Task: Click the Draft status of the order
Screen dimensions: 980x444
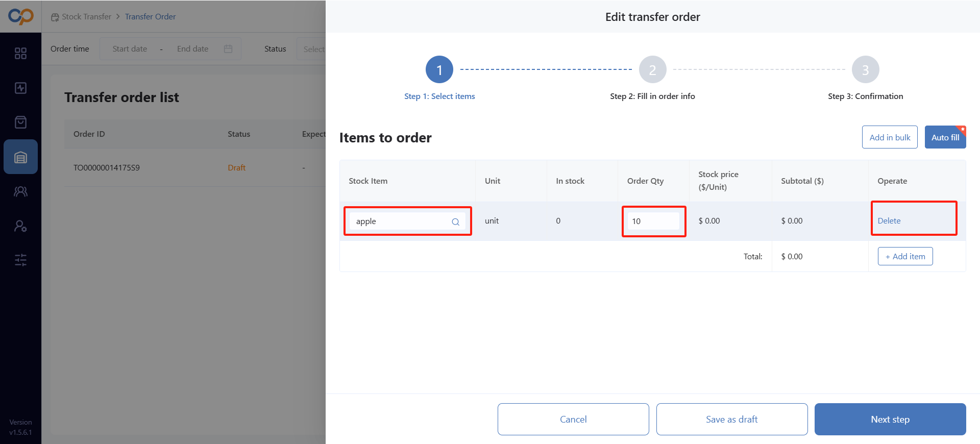Action: pos(236,168)
